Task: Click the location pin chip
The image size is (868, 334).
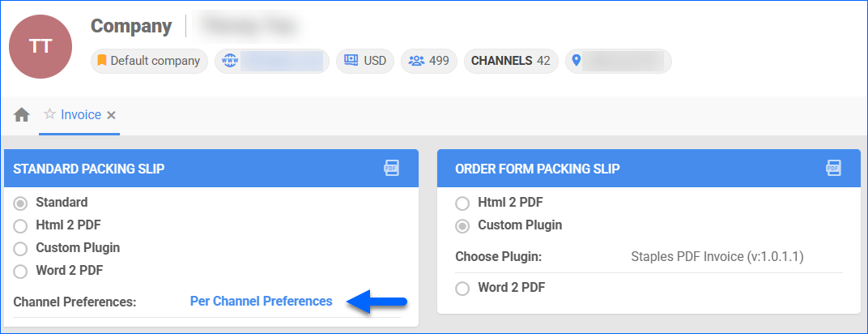Action: [x=618, y=61]
